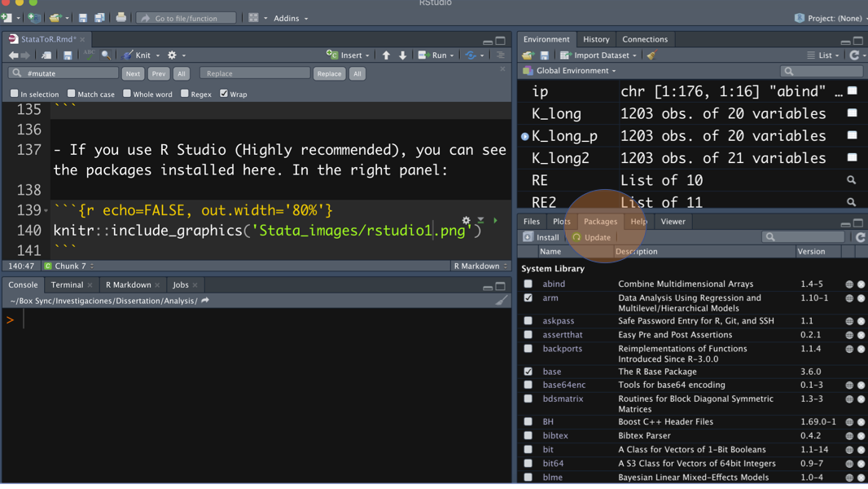This screenshot has height=489, width=868.
Task: Switch to the Terminal tab
Action: 67,285
